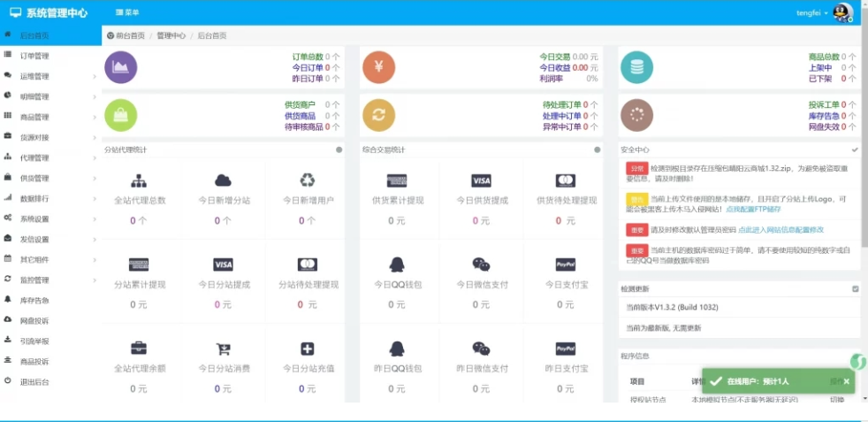Click the Mastercard icon above 供货待处理提现
This screenshot has width=868, height=422.
(x=565, y=180)
